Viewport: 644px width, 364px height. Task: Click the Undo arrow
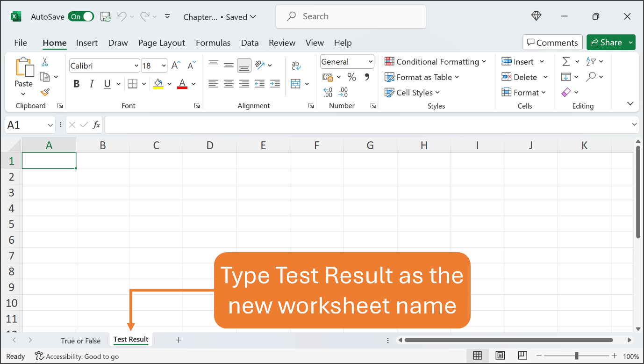click(122, 16)
